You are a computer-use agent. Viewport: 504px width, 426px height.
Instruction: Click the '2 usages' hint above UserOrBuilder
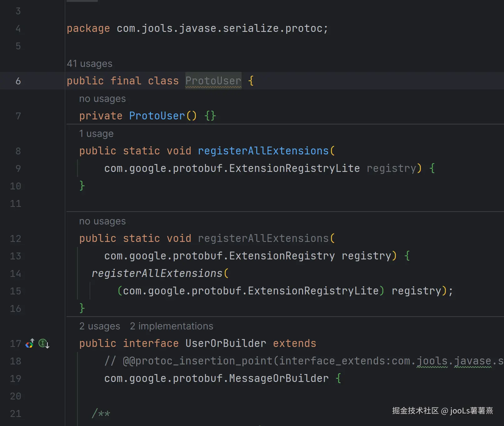99,326
